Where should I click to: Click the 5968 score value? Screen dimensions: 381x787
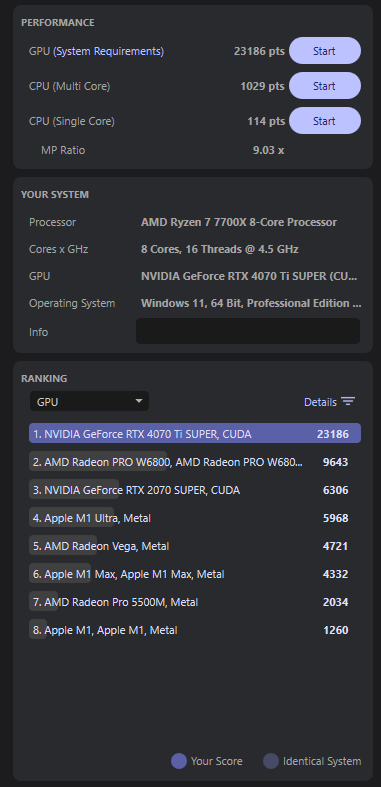pos(335,518)
